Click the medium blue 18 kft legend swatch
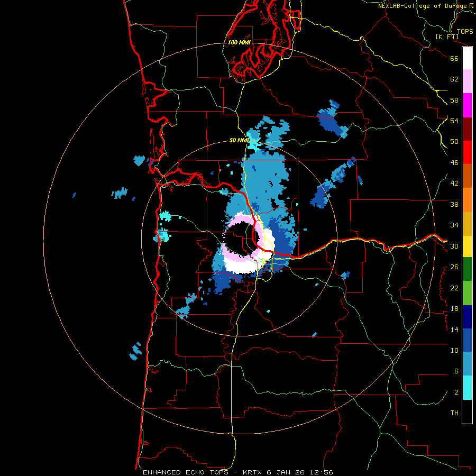Screen dimensions: 476x476 pyautogui.click(x=467, y=340)
